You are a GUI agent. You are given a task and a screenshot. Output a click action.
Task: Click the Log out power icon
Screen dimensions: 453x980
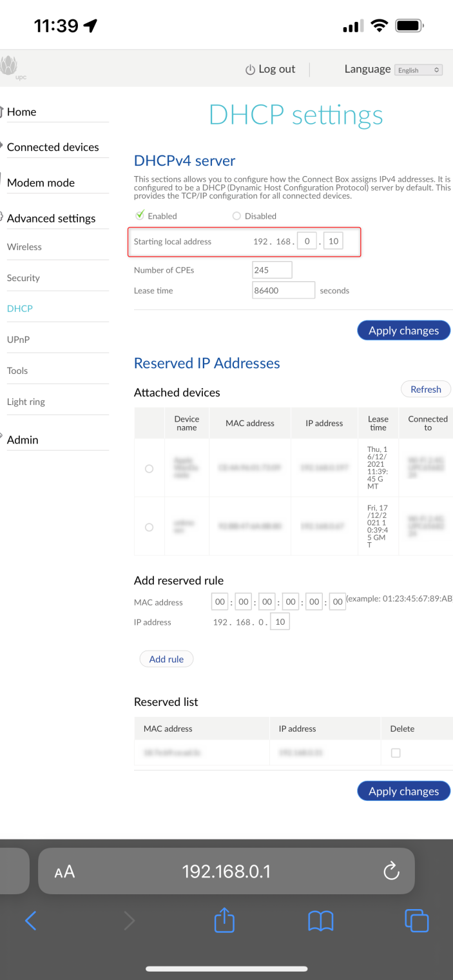[x=250, y=70]
